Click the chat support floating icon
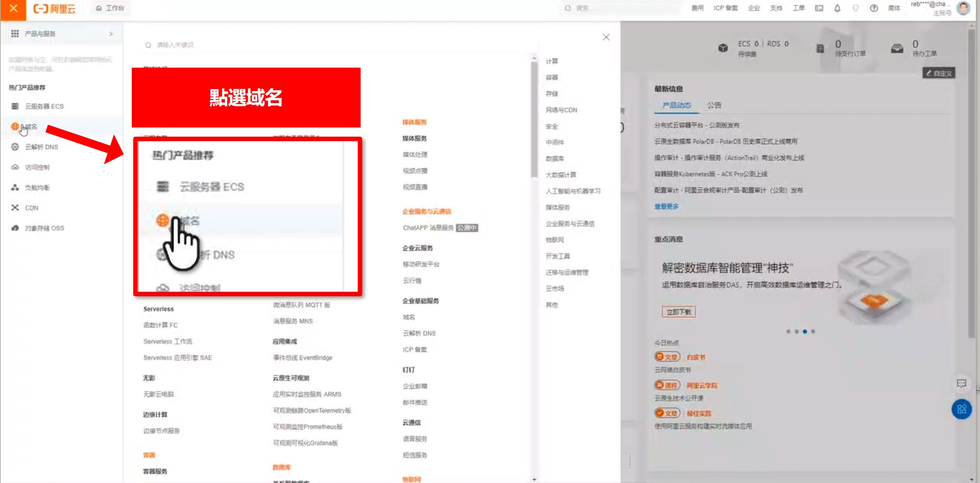 pos(961,383)
